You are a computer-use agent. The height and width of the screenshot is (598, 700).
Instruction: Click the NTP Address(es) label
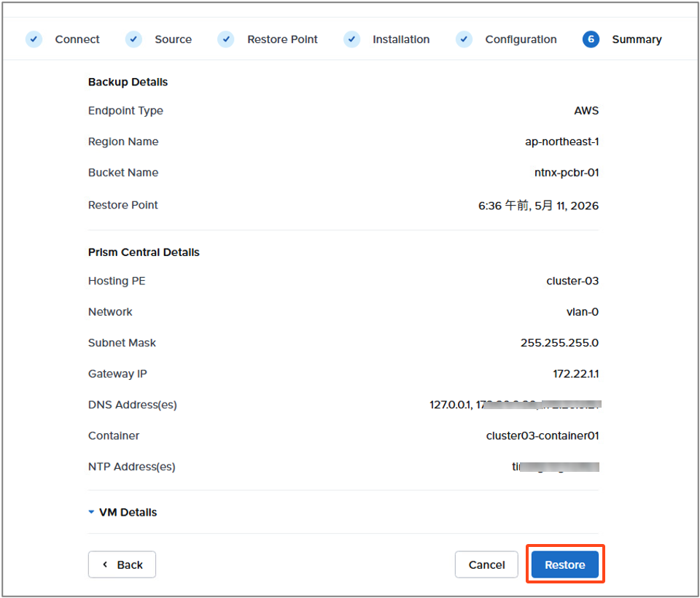[x=132, y=467]
